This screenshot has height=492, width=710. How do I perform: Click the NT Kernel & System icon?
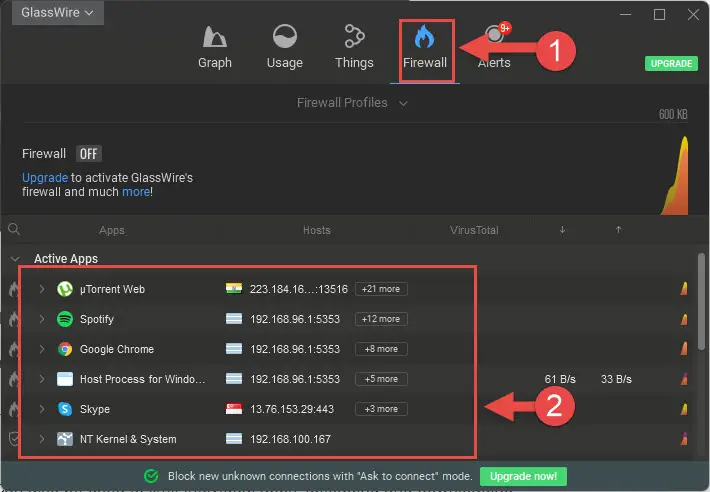coord(65,439)
